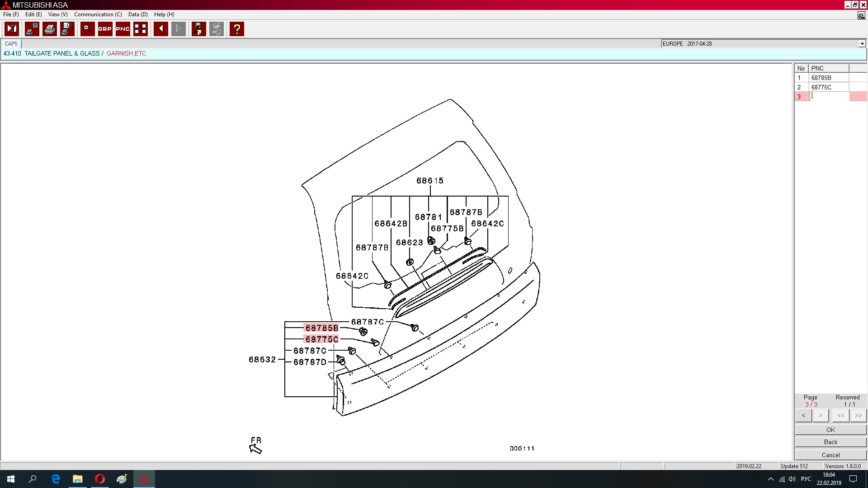Open the Data menu
The width and height of the screenshot is (868, 488).
coord(137,14)
